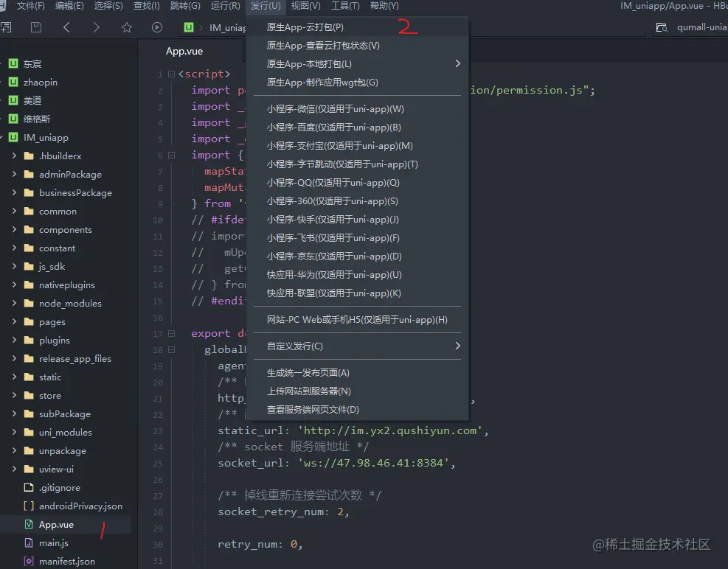Expand the adminPackage folder
Screen dimensions: 728x569
14,174
